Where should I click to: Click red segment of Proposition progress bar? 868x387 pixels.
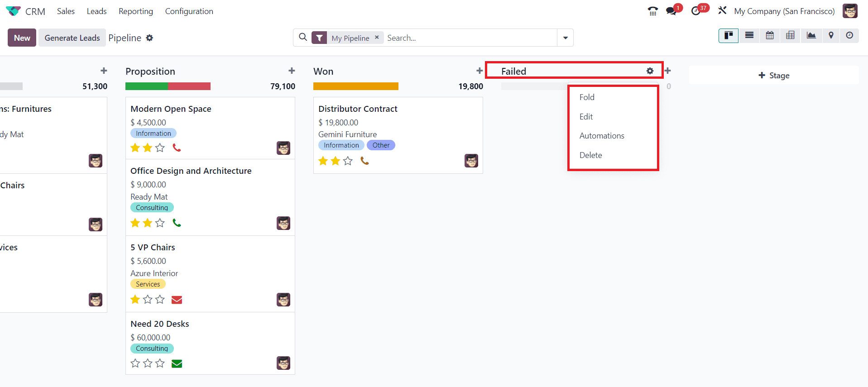point(189,86)
